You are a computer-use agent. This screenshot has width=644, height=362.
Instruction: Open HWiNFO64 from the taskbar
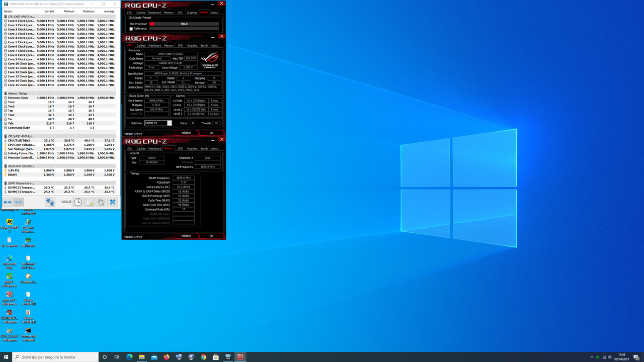[x=228, y=357]
